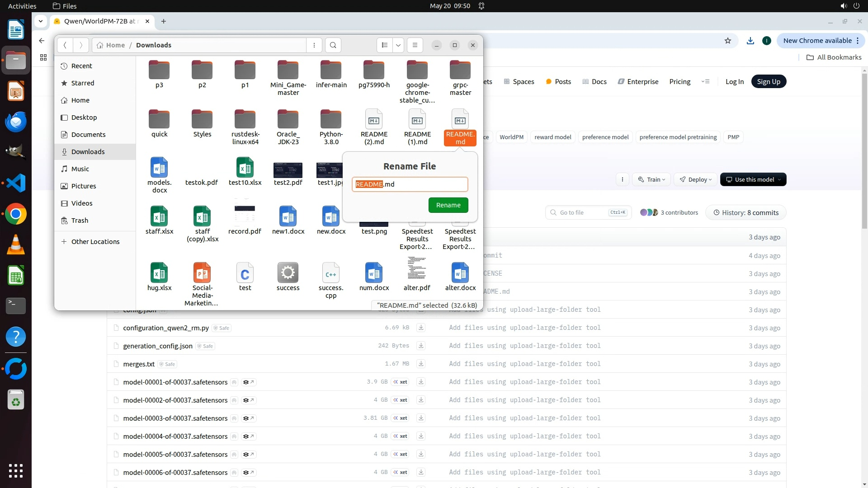
Task: Open the Use this model dropdown
Action: 753,180
